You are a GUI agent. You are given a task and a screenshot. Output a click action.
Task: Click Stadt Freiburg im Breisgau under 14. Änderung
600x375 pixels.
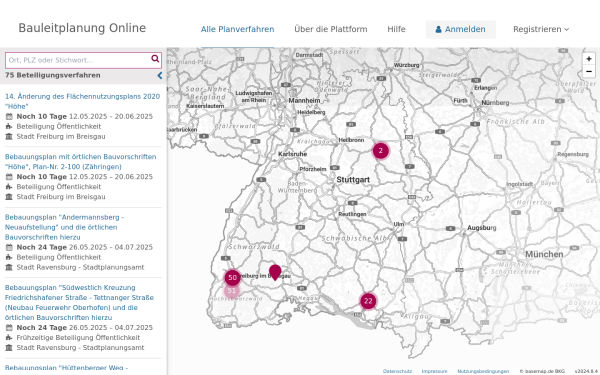(x=61, y=137)
